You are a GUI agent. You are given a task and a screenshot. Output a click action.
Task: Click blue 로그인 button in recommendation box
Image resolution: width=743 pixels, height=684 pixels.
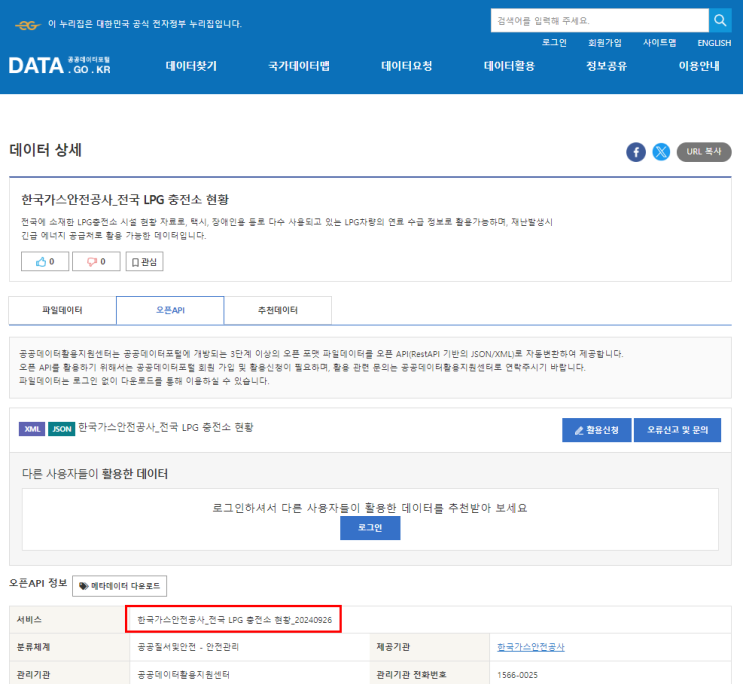click(x=370, y=528)
